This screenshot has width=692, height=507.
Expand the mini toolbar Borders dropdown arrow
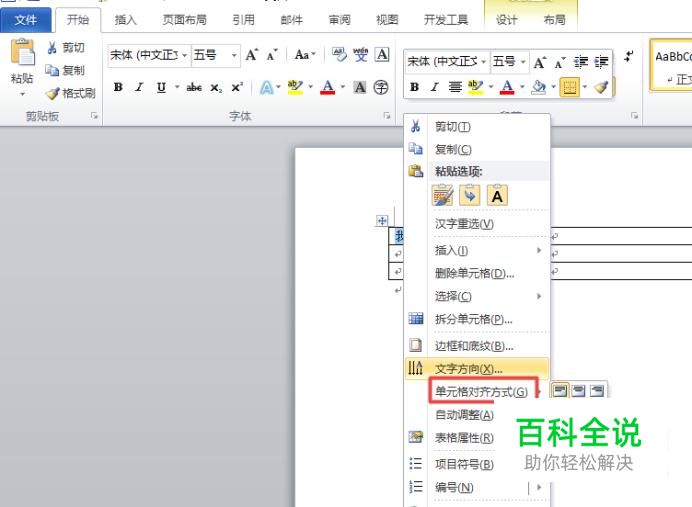(585, 87)
